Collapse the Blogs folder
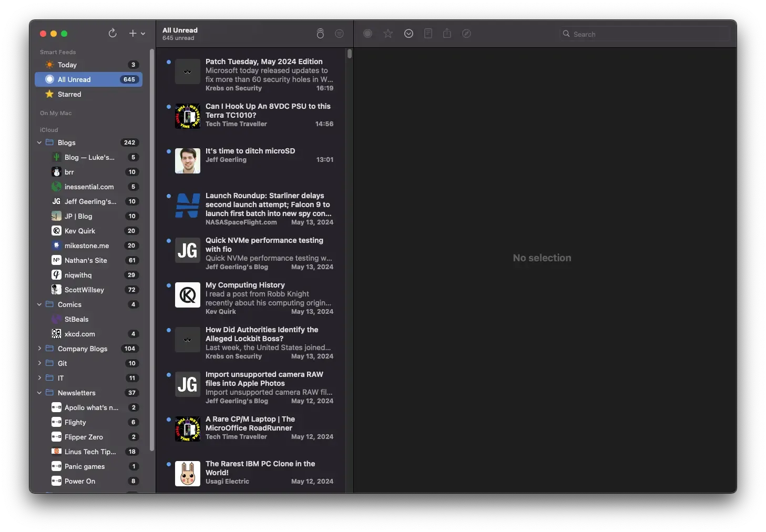Viewport: 766px width, 532px height. (39, 142)
